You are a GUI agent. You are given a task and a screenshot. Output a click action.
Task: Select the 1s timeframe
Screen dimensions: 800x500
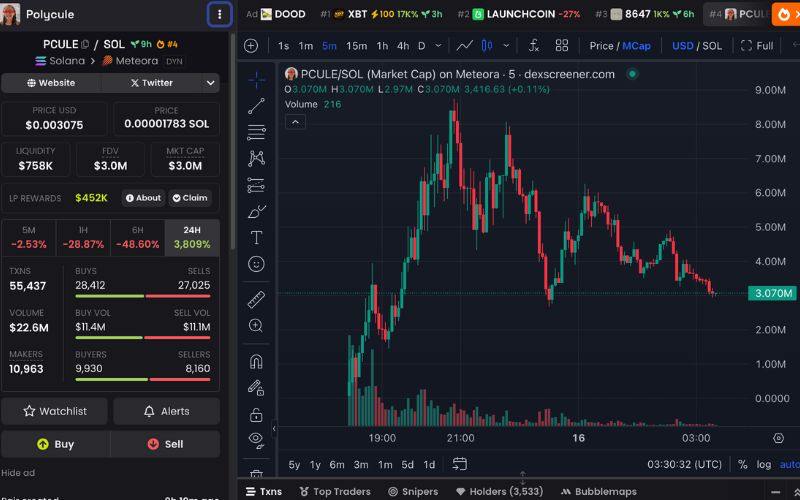pos(284,46)
